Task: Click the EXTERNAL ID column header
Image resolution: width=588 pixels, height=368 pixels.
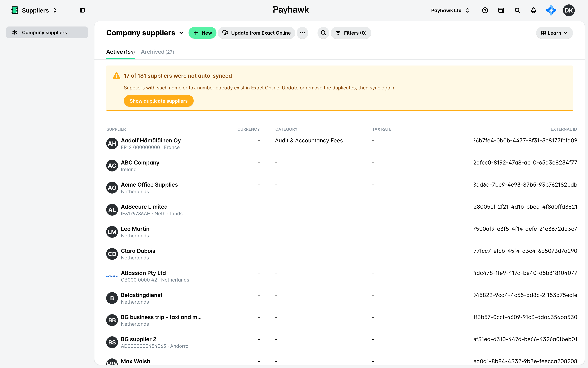Action: click(563, 129)
